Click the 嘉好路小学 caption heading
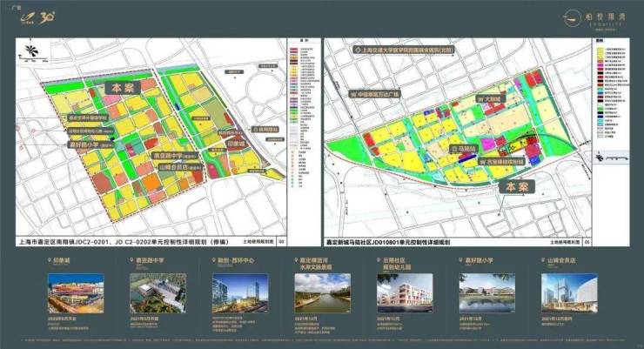The height and width of the screenshot is (349, 644). pyautogui.click(x=479, y=260)
